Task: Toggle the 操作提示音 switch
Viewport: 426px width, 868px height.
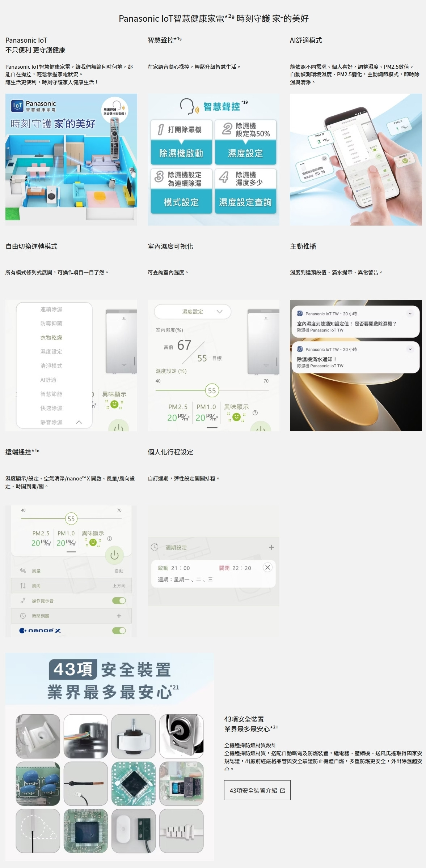Action: (119, 600)
